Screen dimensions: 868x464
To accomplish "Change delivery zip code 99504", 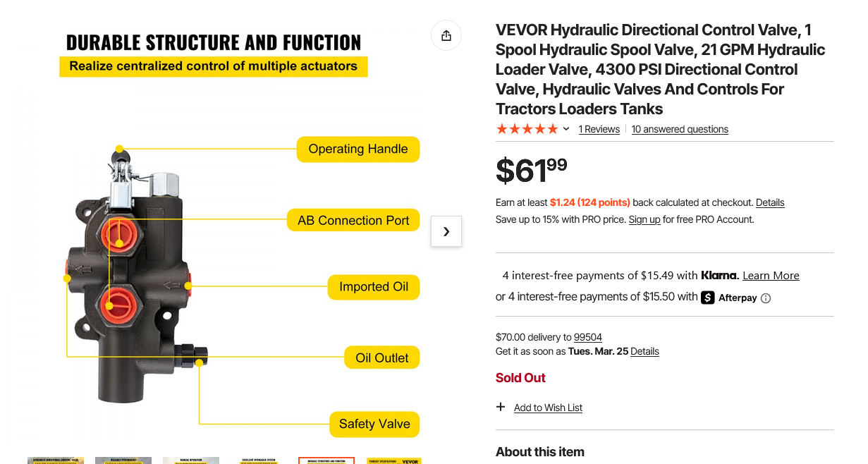I will click(x=588, y=337).
